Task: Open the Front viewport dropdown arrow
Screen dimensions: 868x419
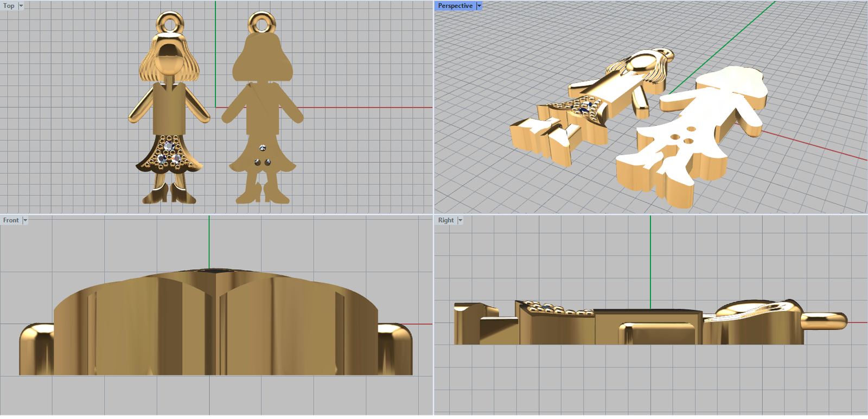Action: coord(25,220)
